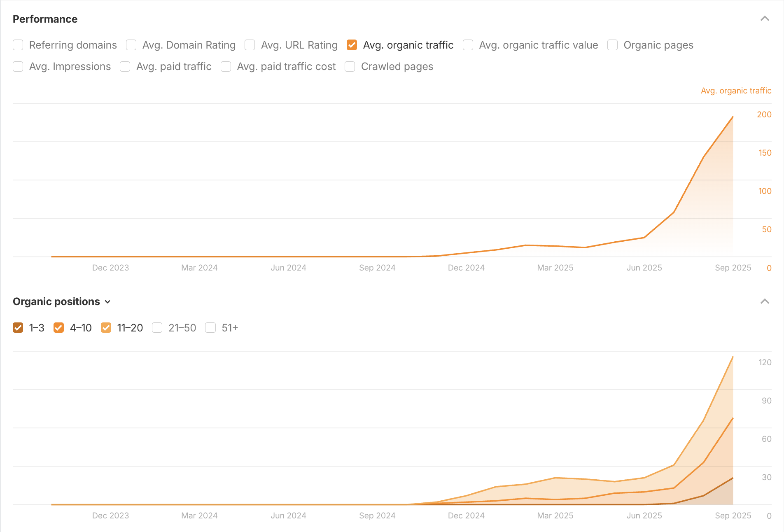Click Avg. organic traffic axis label
784x532 pixels.
(x=736, y=91)
